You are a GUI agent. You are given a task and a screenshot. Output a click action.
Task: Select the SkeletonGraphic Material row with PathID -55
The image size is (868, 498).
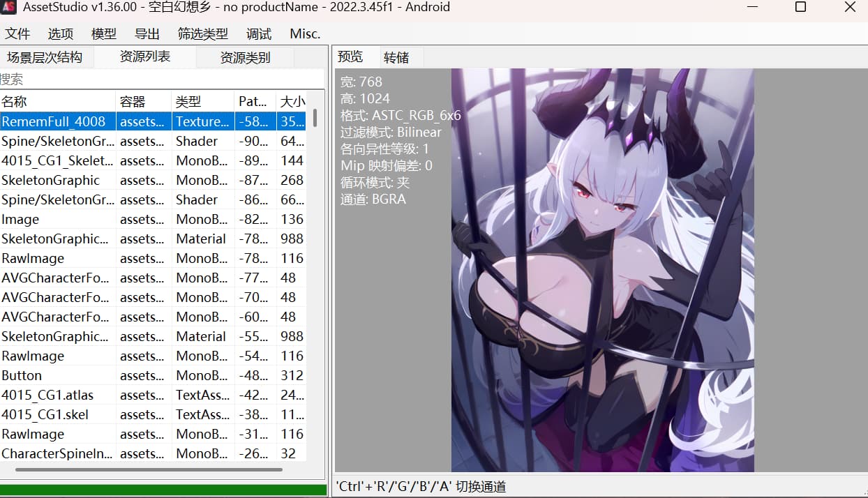154,336
